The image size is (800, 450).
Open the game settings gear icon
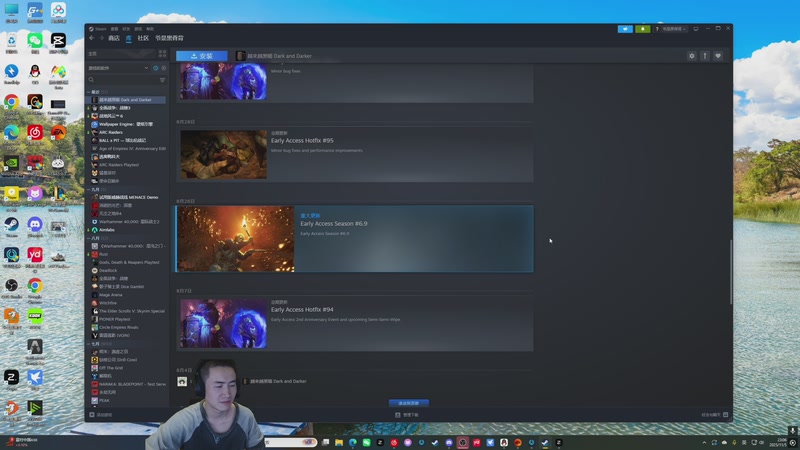coord(692,56)
